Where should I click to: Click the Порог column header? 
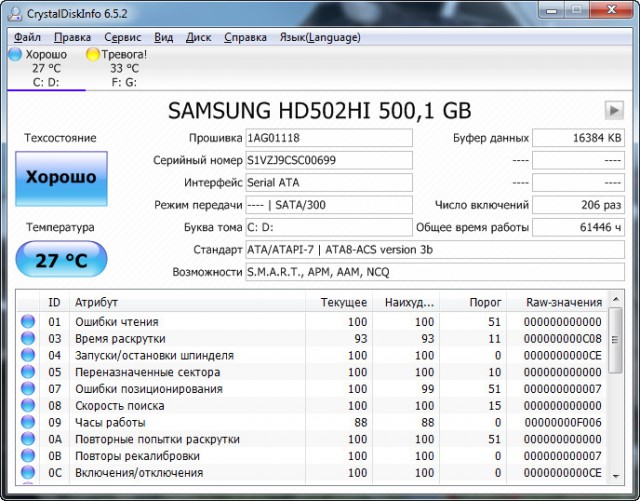[473, 302]
